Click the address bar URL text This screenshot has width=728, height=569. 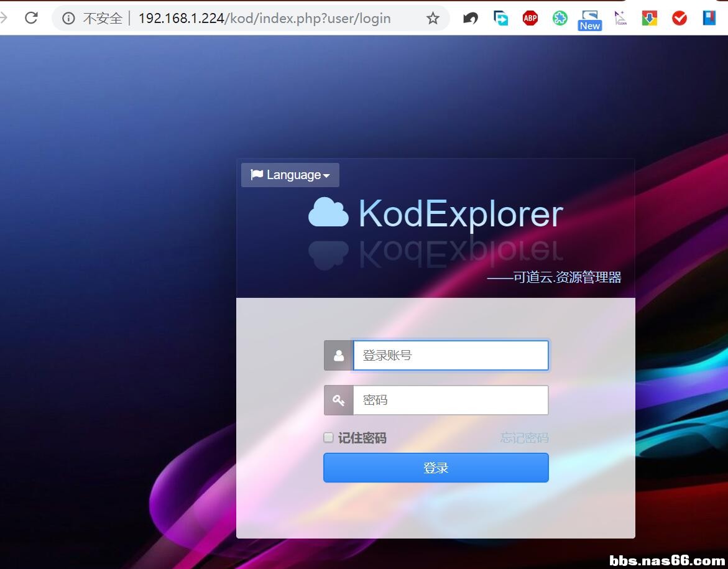pyautogui.click(x=265, y=18)
